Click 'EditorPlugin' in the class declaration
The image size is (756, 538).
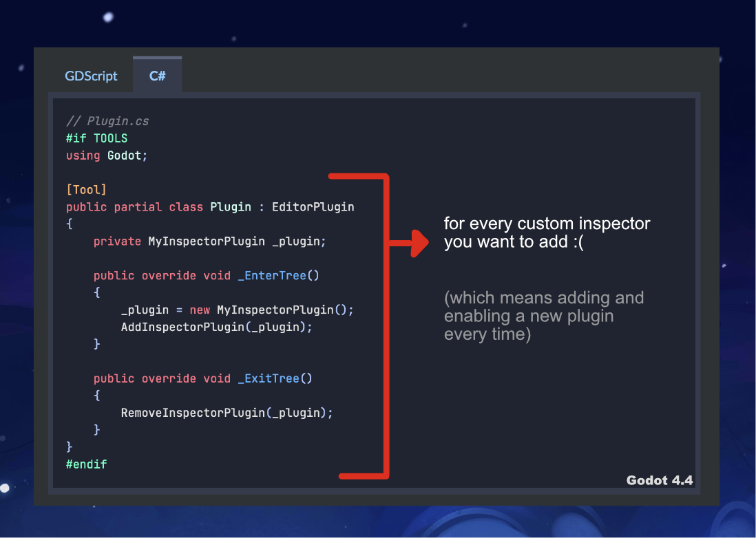coord(313,207)
